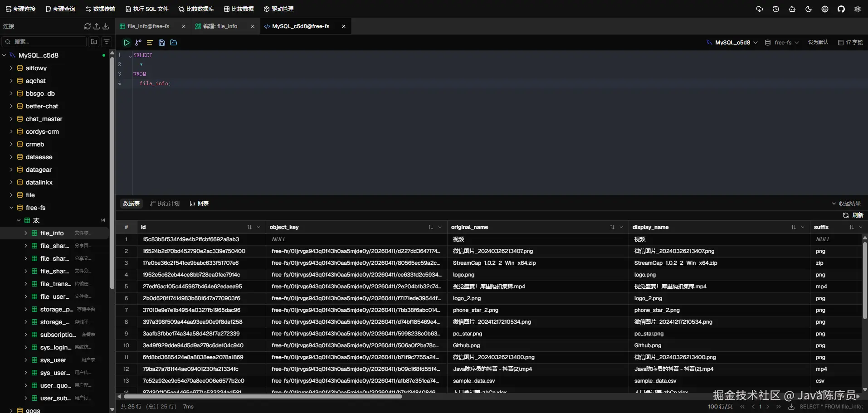The width and height of the screenshot is (868, 413).
Task: Run the SQL query with the play icon
Action: [127, 43]
